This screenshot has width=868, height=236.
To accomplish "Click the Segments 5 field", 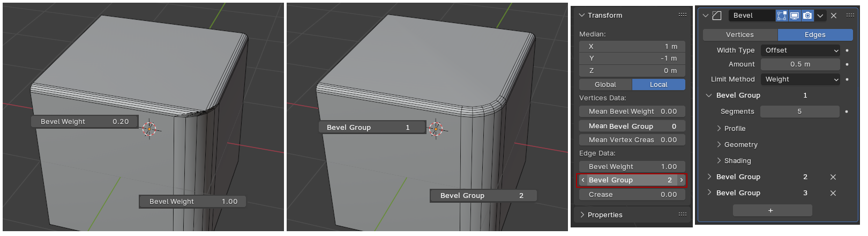I will tap(800, 112).
